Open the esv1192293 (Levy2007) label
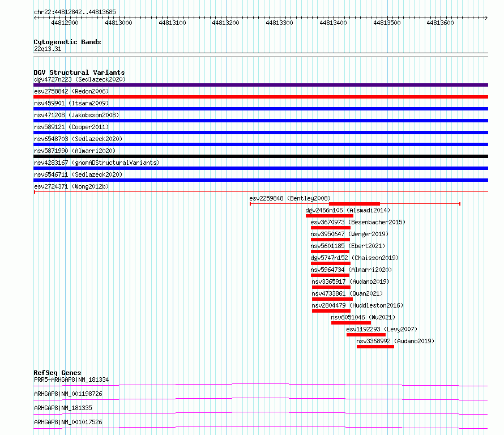 [x=382, y=329]
